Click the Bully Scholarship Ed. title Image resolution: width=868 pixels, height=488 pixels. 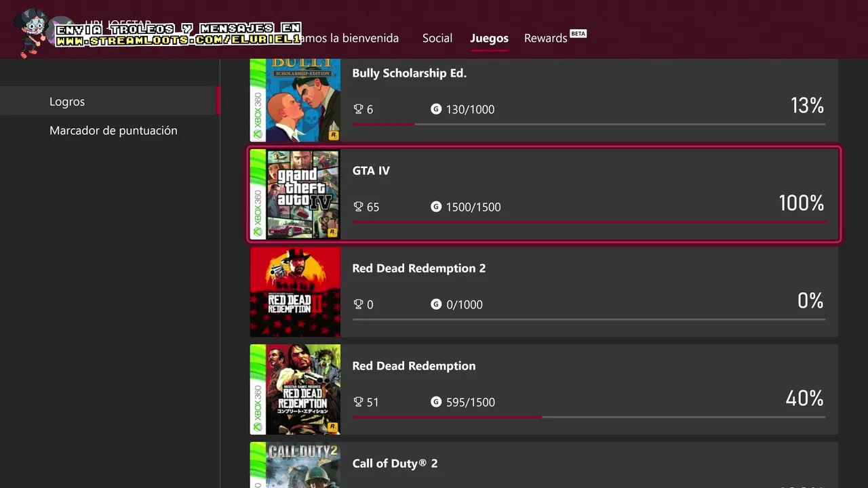tap(410, 73)
